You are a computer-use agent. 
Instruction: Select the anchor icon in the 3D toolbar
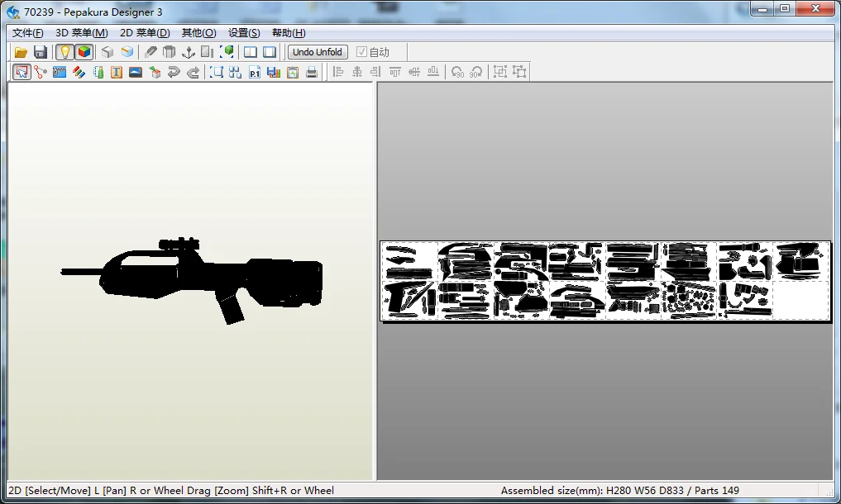click(189, 52)
